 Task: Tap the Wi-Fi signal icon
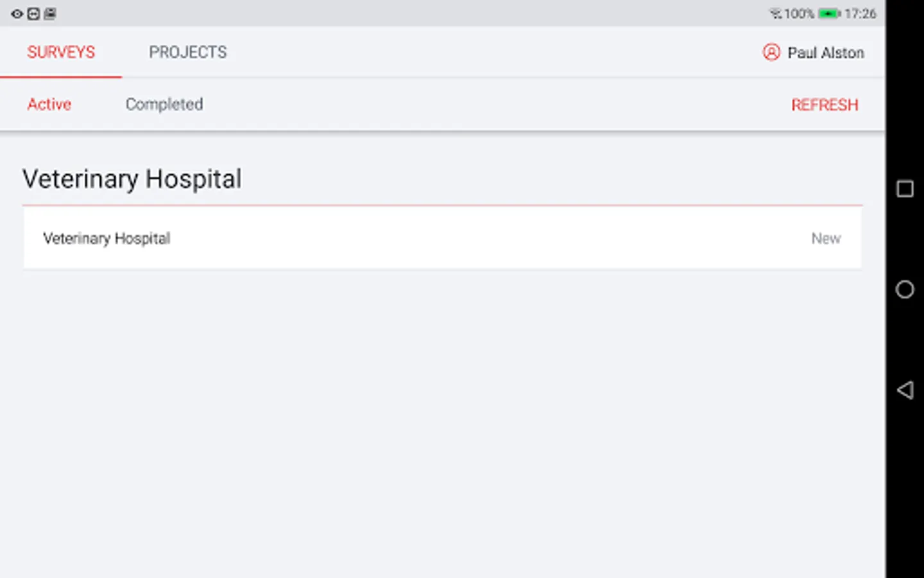(775, 13)
